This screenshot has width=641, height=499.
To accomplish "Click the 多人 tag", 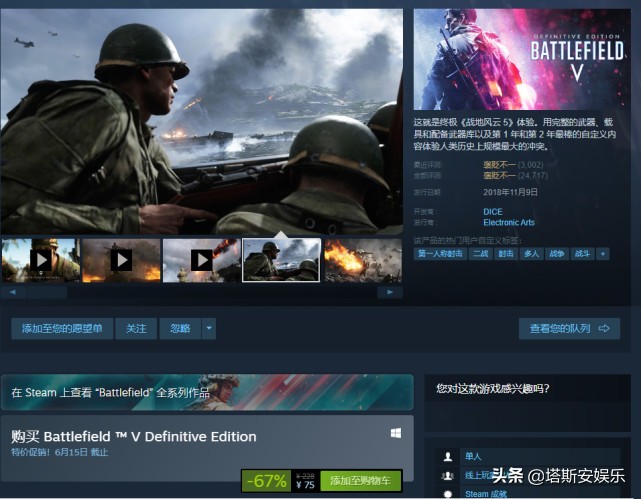I will coord(531,254).
